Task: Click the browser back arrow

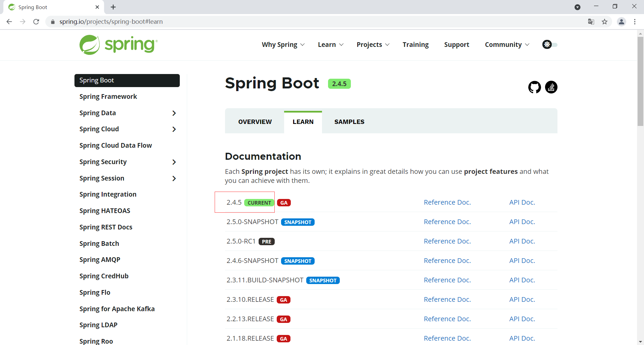Action: pos(9,22)
